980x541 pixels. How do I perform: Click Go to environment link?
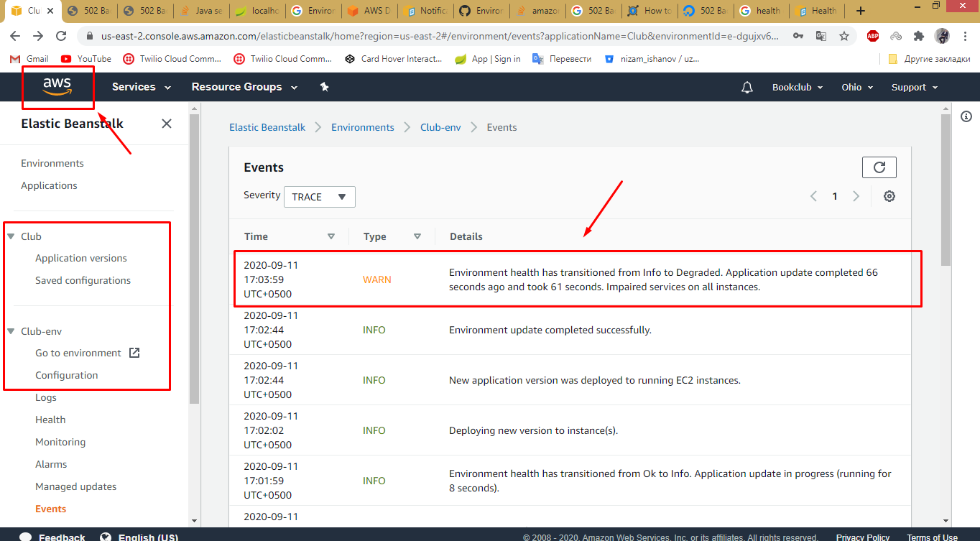pos(78,353)
